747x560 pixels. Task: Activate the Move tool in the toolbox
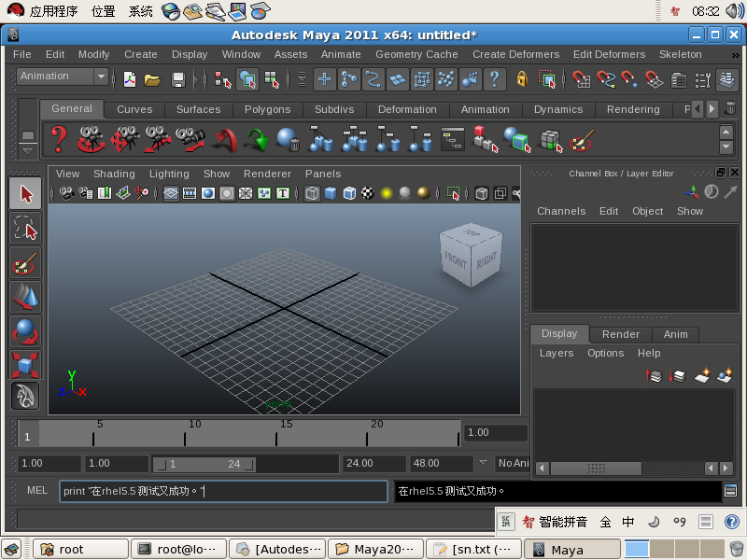pyautogui.click(x=25, y=297)
